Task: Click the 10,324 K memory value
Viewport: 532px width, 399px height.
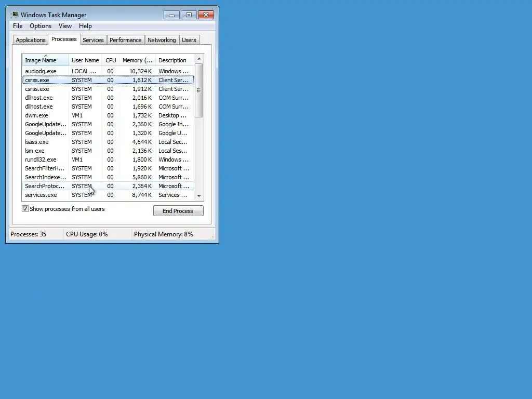Action: click(140, 71)
